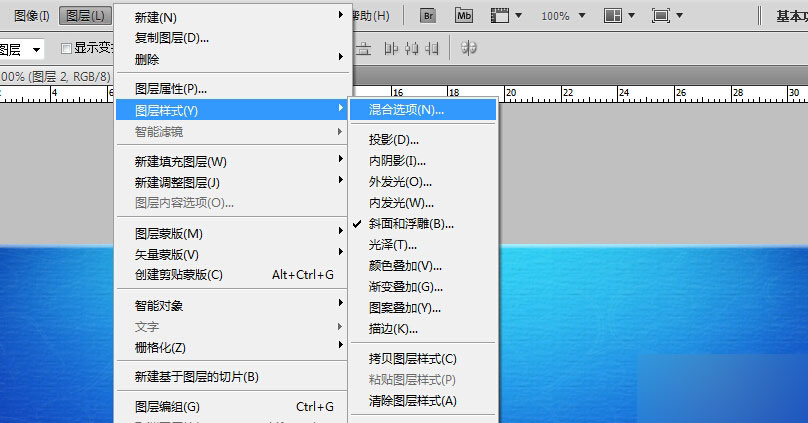Choose 创建剪贴蒙版(C)
The height and width of the screenshot is (423, 808).
233,275
